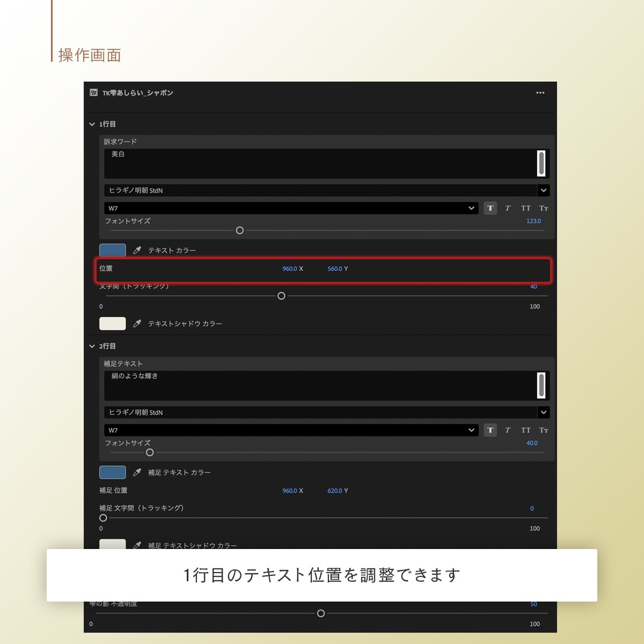Click 文字間 tracking slider handle
Screen dimensions: 644x644
coord(281,296)
